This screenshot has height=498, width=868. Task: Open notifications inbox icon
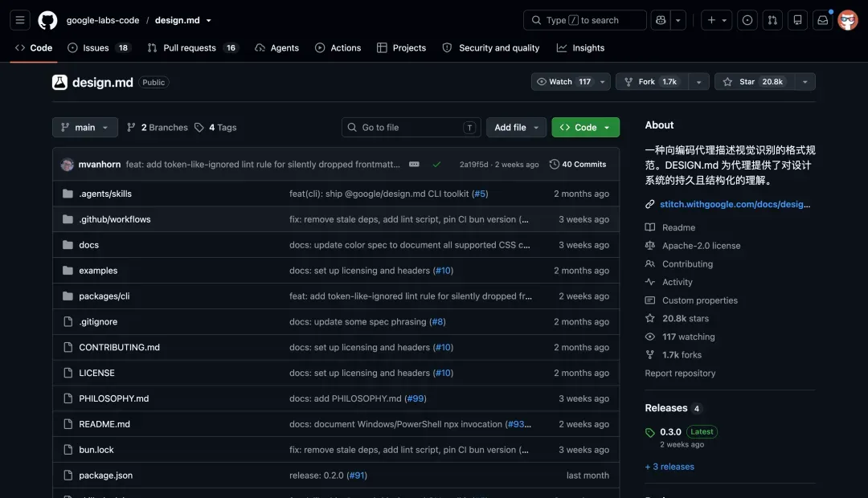click(823, 20)
